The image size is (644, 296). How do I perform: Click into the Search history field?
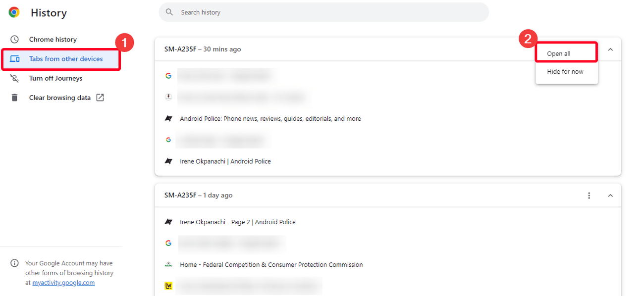[x=327, y=12]
